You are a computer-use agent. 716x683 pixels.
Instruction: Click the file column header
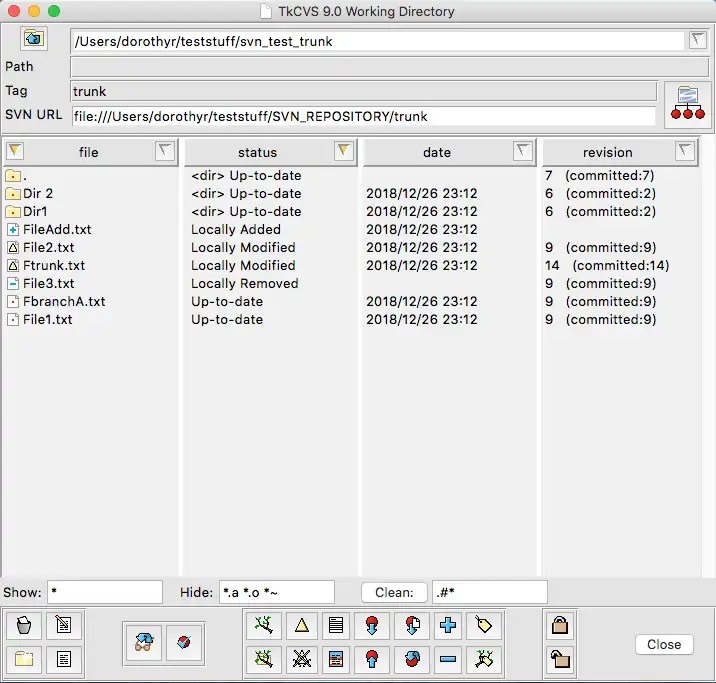pyautogui.click(x=89, y=152)
